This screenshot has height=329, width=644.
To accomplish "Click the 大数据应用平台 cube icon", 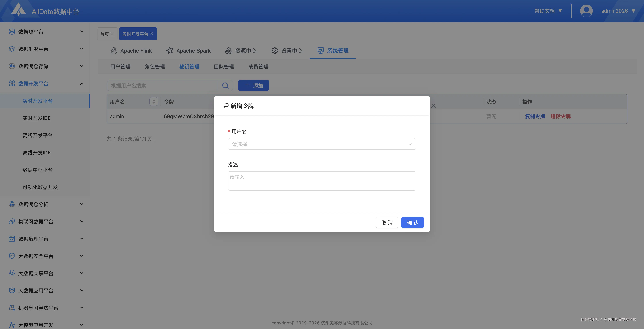I will point(12,290).
